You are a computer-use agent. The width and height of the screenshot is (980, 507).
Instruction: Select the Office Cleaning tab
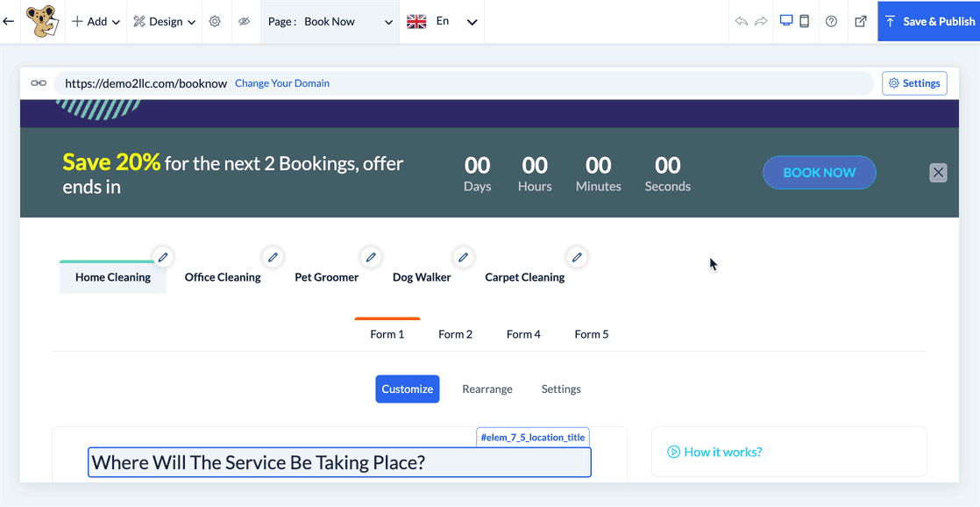tap(223, 277)
